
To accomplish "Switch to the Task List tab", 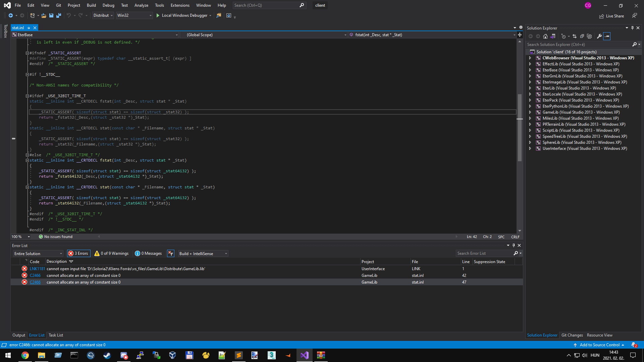I will [x=56, y=335].
